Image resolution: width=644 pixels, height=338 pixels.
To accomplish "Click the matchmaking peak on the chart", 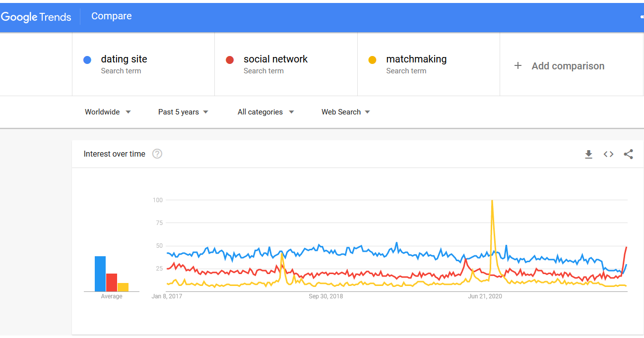I will click(x=492, y=201).
